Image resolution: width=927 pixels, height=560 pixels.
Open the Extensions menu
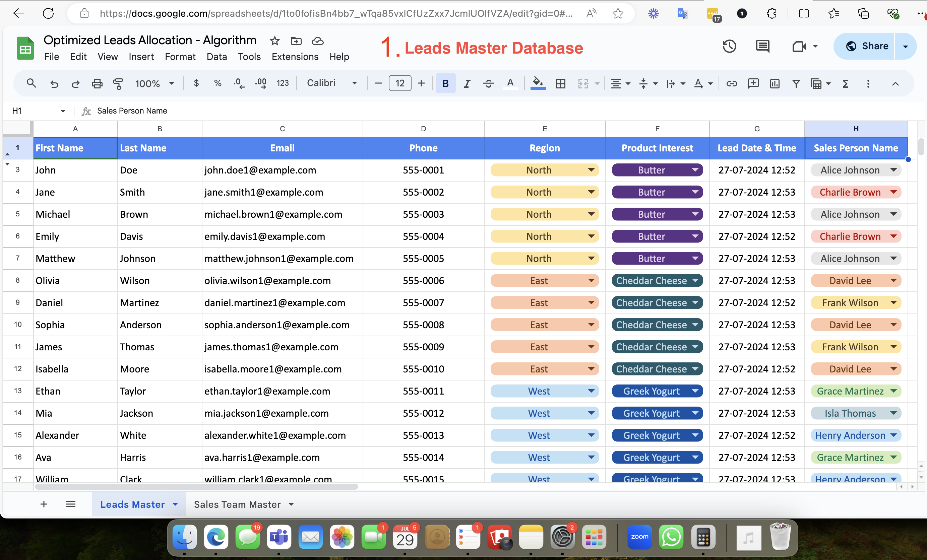coord(295,57)
